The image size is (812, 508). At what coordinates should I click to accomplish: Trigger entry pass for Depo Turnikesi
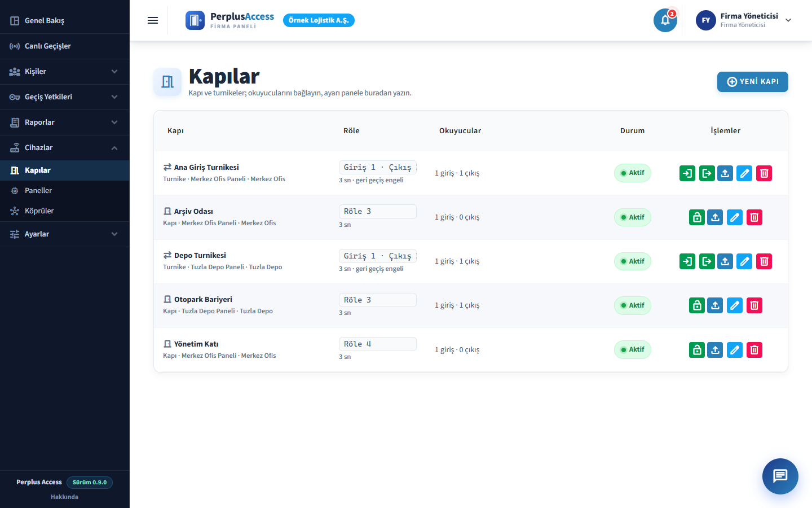[687, 261]
